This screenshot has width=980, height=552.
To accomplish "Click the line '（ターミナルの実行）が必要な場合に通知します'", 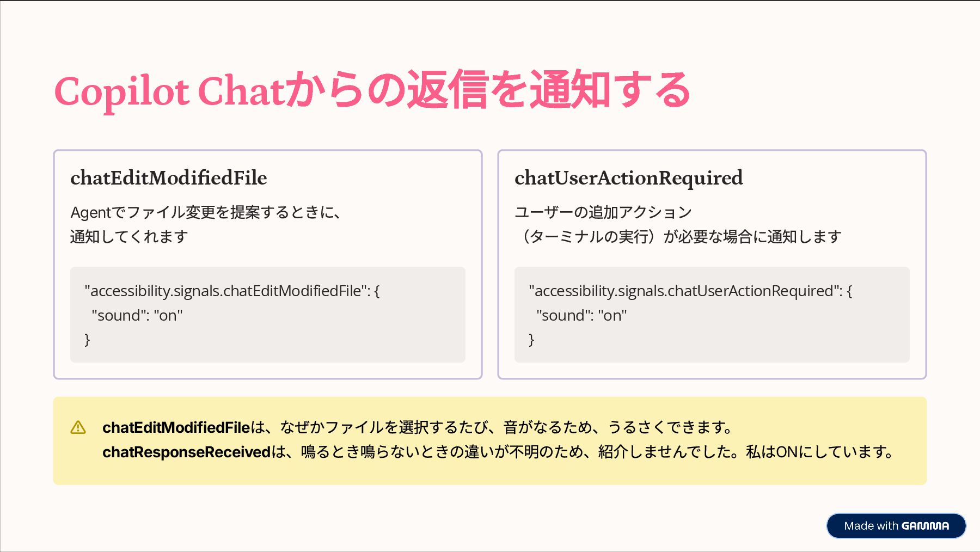I will (x=678, y=237).
